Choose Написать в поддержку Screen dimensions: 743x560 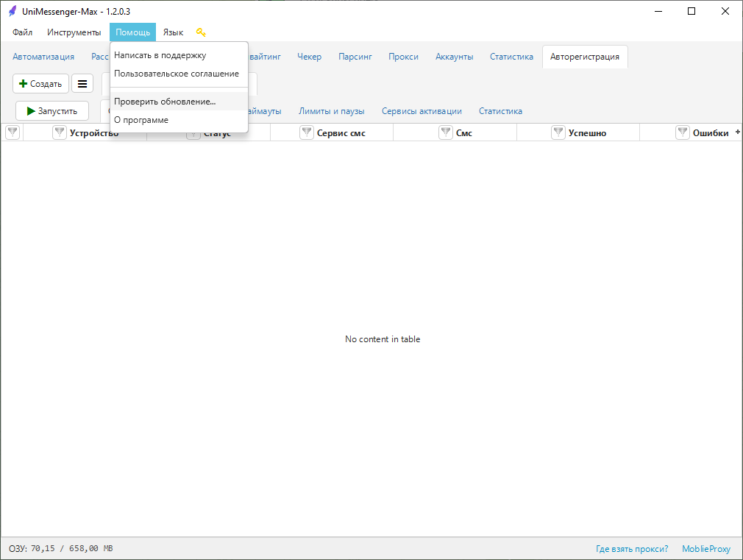[179, 55]
